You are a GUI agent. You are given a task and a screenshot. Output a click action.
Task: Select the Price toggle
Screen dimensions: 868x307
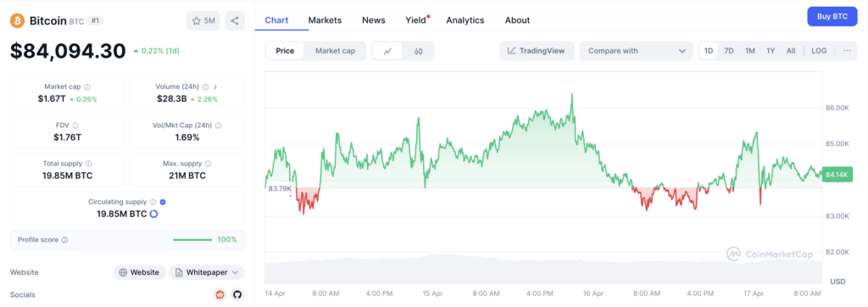point(285,51)
